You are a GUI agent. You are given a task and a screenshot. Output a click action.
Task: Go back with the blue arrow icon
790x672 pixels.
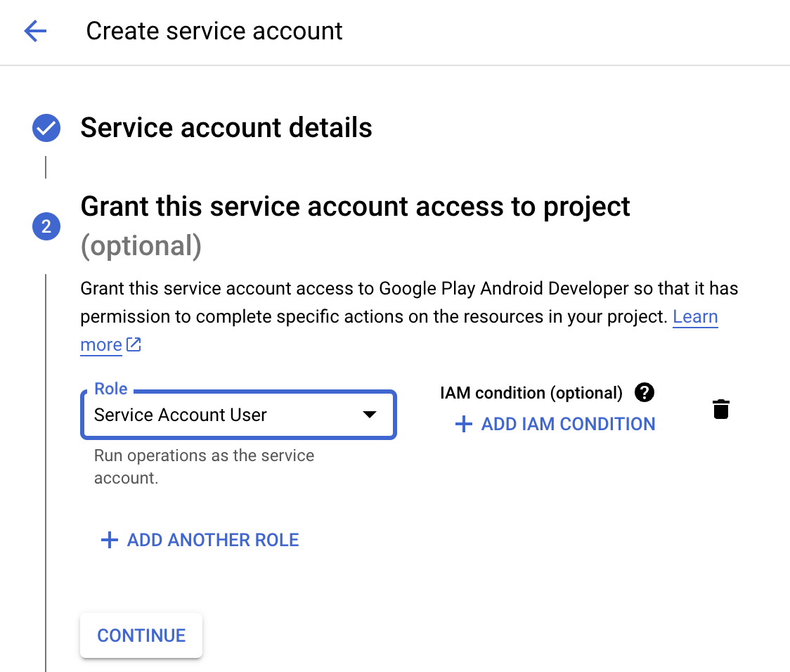(35, 31)
